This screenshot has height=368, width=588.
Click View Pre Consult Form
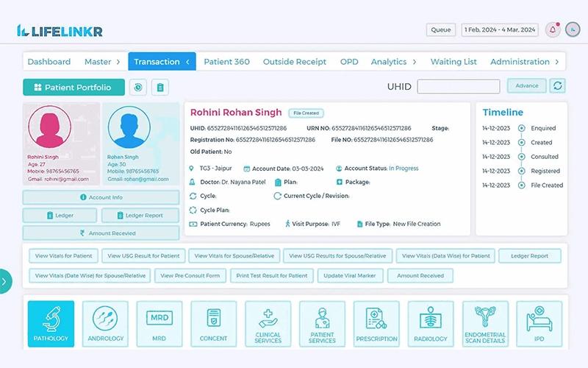190,275
